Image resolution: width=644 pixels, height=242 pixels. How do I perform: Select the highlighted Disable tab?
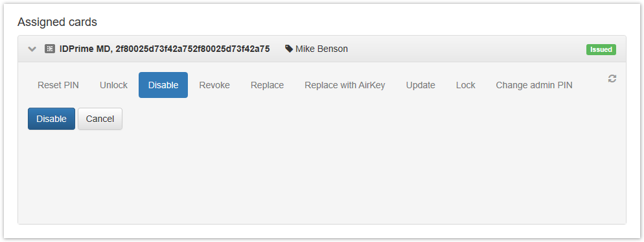pyautogui.click(x=163, y=85)
